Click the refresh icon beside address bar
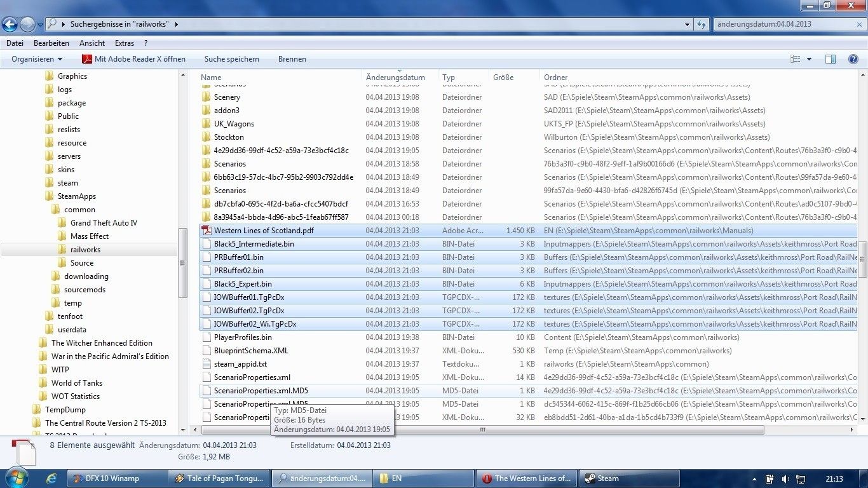Image resolution: width=868 pixels, height=488 pixels. point(702,24)
